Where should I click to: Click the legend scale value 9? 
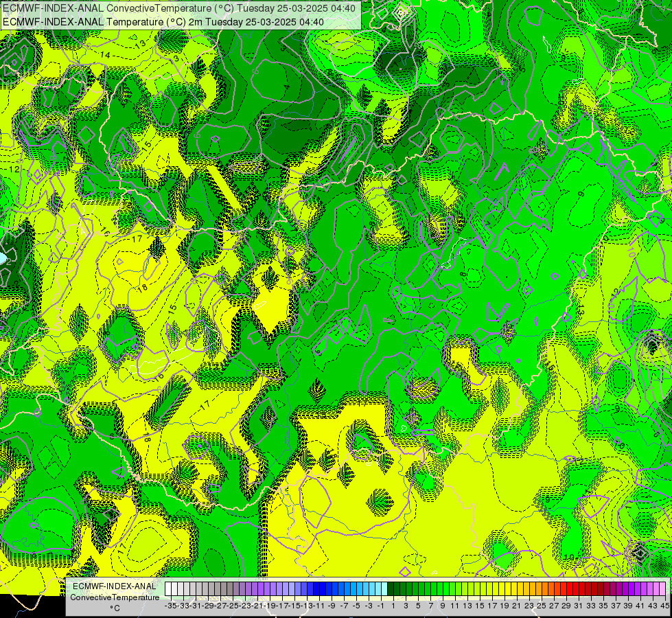tap(443, 606)
